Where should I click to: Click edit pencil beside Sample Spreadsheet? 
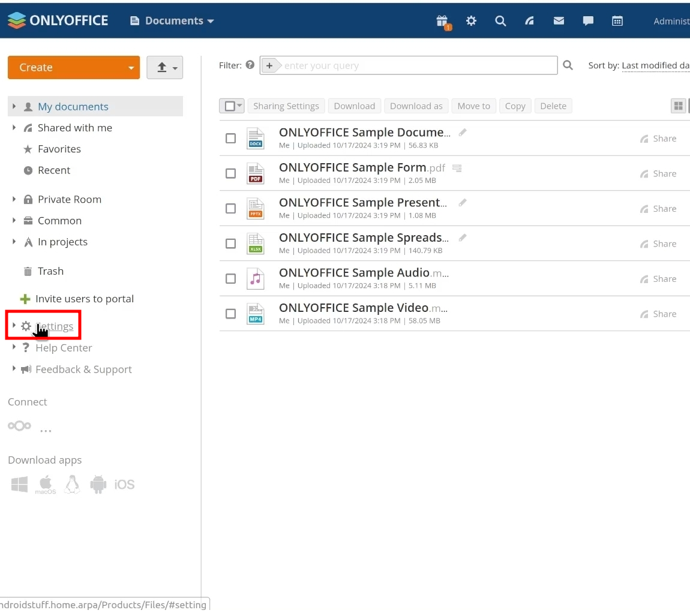click(x=463, y=238)
